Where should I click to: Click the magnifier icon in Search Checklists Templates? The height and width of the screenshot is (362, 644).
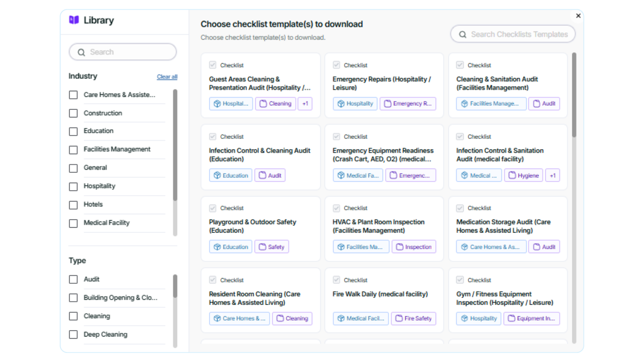463,35
